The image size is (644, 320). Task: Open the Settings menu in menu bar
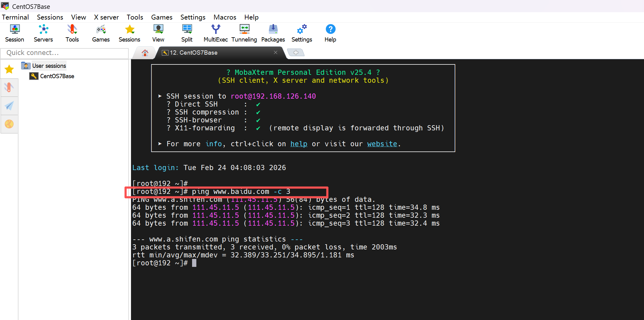193,17
